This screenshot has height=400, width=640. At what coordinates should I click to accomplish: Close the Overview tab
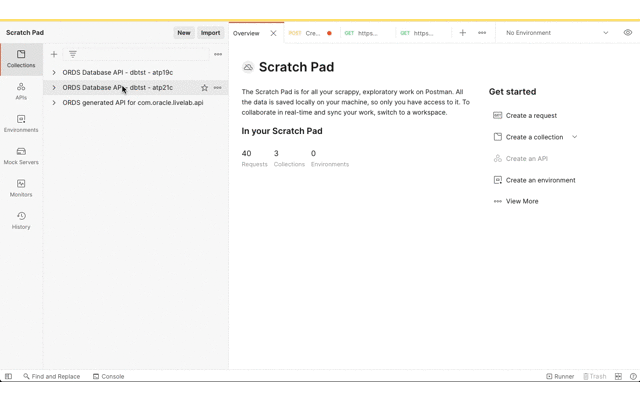coord(273,33)
